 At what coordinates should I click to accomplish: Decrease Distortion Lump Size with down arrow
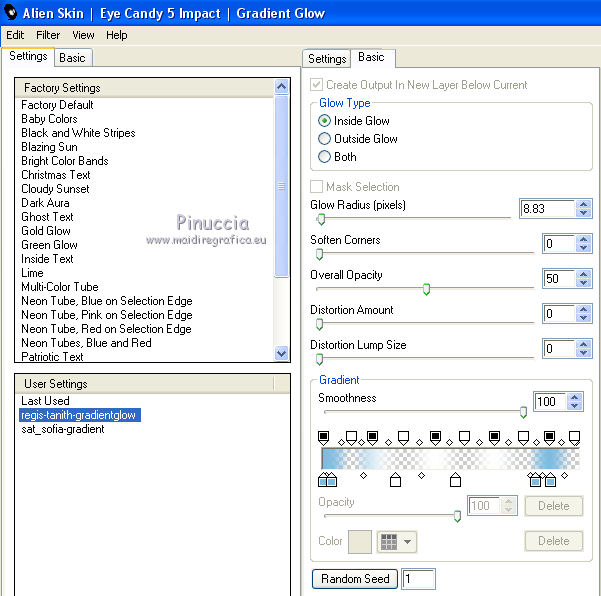coord(583,353)
